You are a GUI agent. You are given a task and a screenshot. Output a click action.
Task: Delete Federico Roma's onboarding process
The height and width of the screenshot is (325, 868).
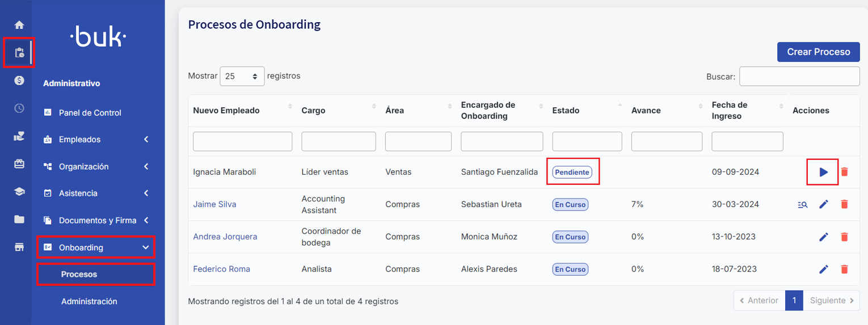tap(844, 269)
